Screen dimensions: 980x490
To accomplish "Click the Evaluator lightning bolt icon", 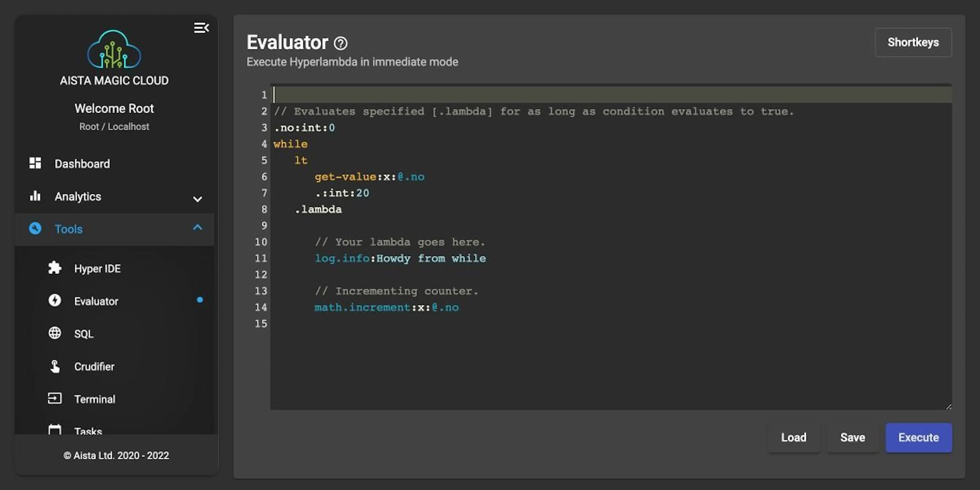I will click(55, 301).
